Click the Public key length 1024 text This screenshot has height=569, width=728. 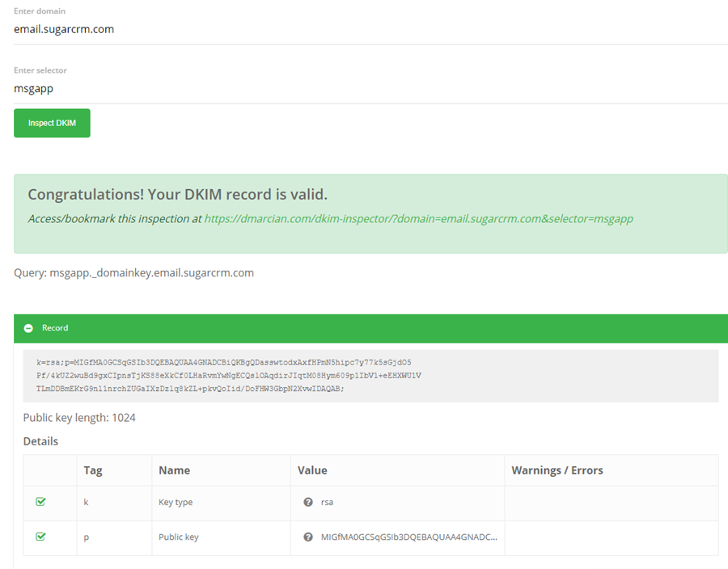point(79,418)
